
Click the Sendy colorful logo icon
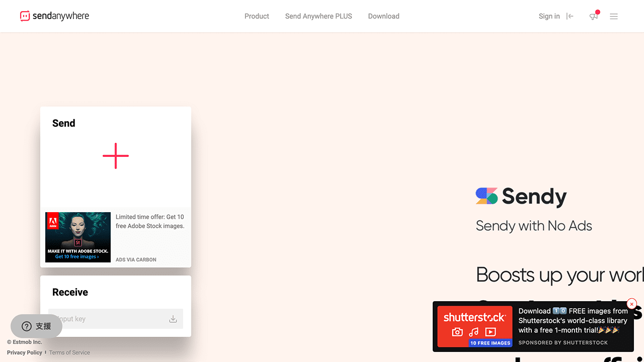487,196
